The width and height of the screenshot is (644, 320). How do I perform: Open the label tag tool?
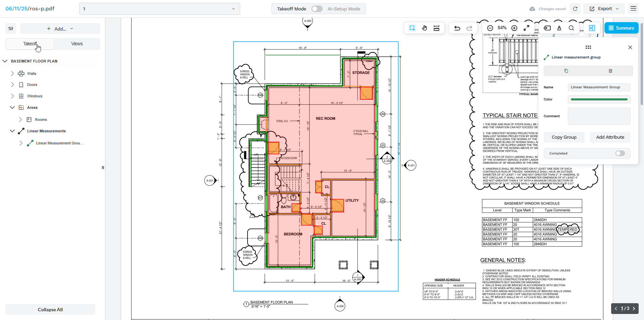point(547,28)
